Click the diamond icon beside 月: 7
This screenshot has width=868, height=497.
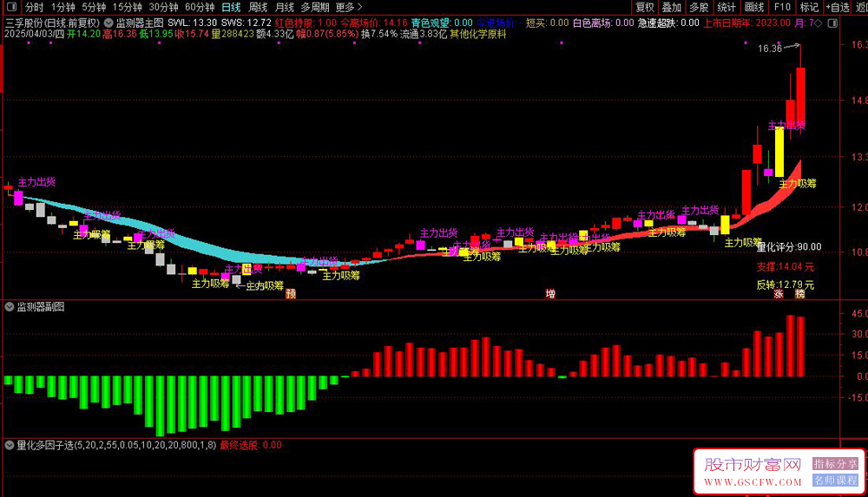(x=819, y=23)
